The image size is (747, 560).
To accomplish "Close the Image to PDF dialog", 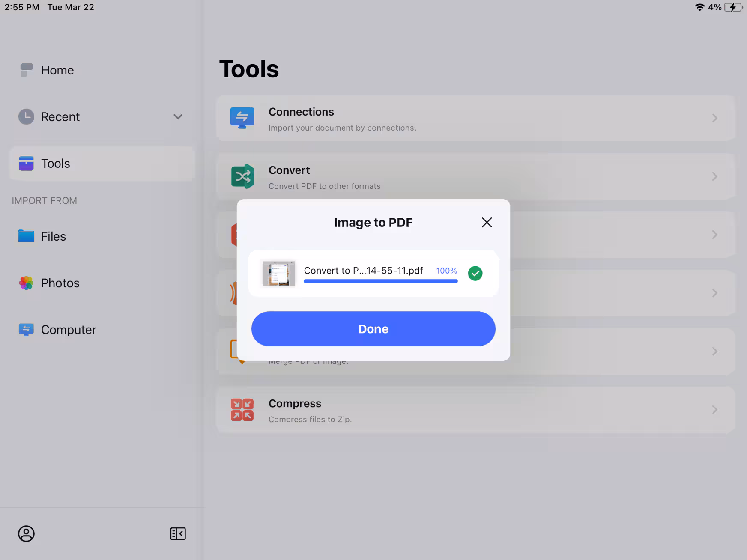I will click(x=487, y=222).
